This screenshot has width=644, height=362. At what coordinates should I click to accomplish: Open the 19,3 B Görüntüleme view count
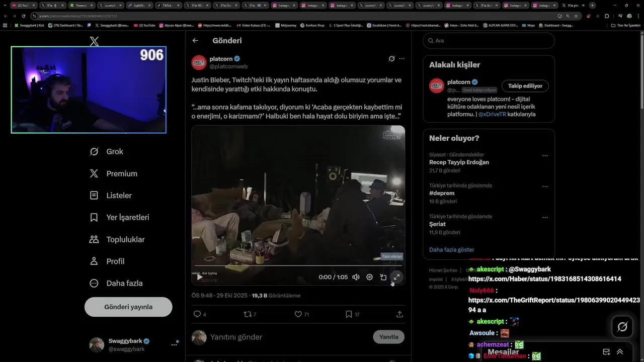(x=276, y=296)
